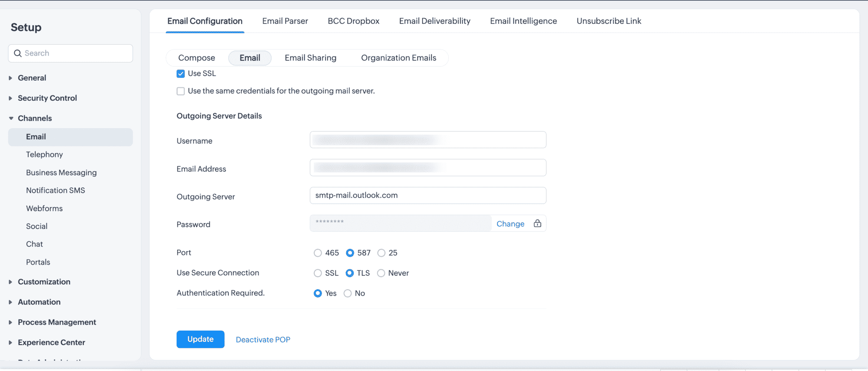The image size is (868, 371).
Task: Click the Update button
Action: tap(200, 339)
